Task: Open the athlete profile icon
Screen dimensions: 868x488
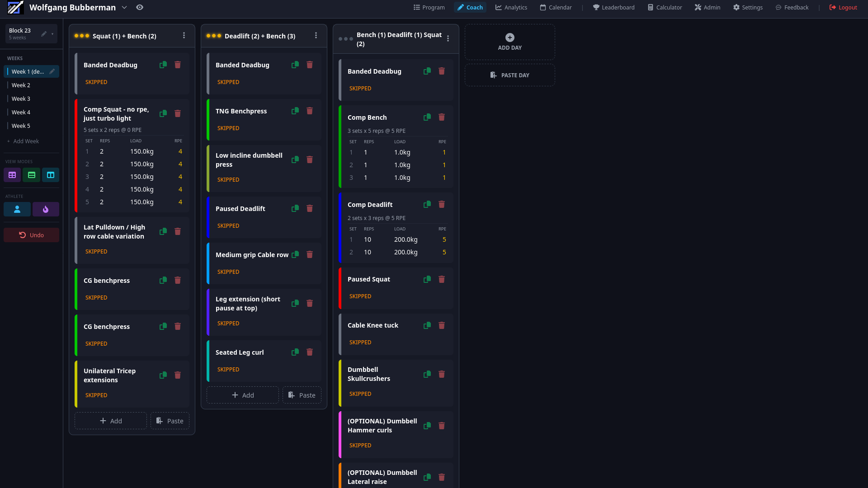Action: 17,209
